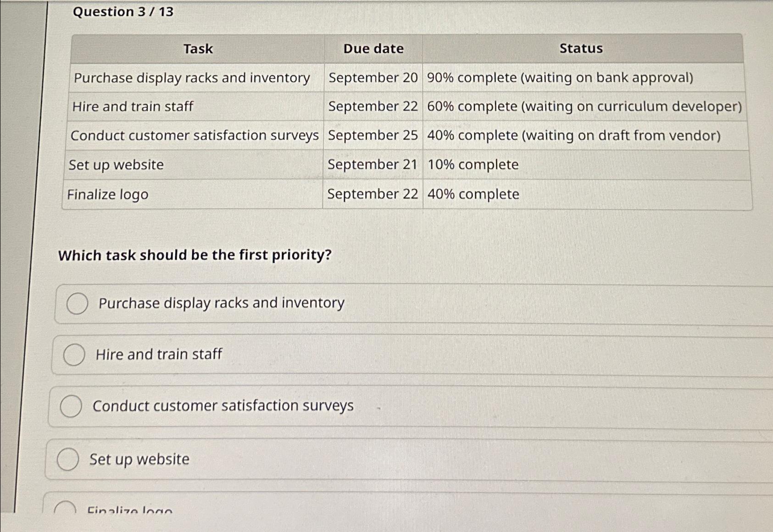Click the Hire and train staff table row

(133, 107)
